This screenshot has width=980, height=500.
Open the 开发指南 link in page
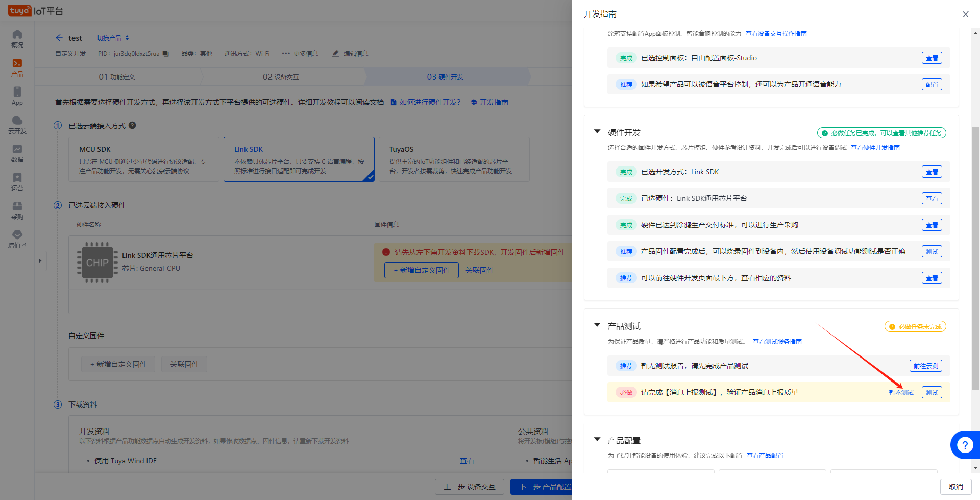click(x=489, y=102)
